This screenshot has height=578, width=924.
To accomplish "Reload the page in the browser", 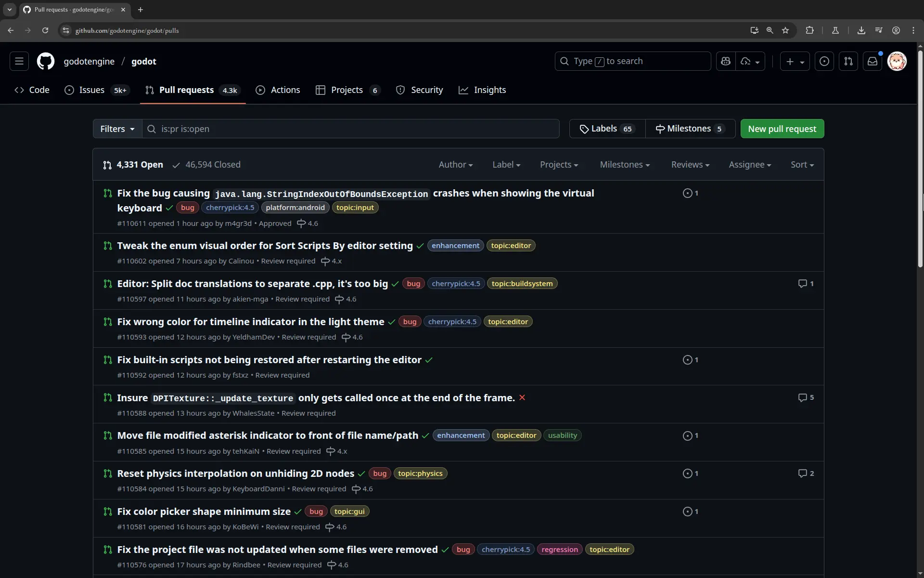I will (45, 30).
